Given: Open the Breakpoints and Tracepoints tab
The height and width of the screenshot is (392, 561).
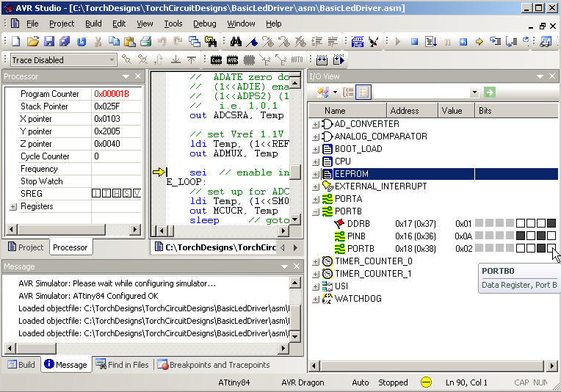Looking at the screenshot, I should coord(214,365).
